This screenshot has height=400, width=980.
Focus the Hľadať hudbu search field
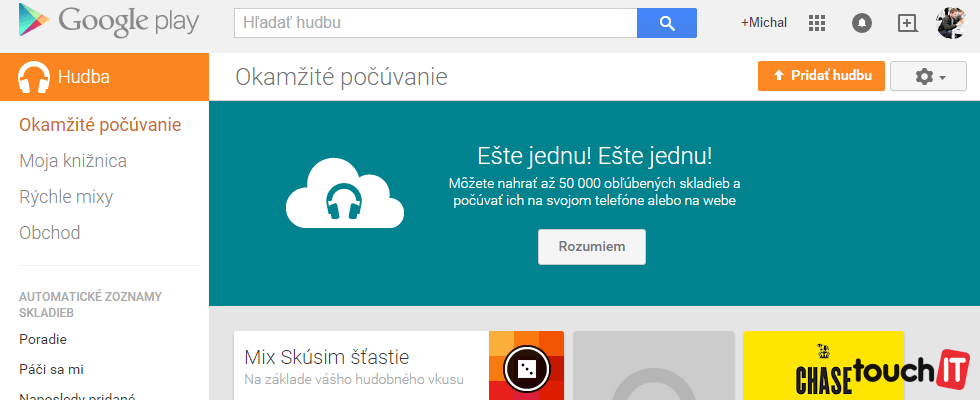(x=435, y=23)
